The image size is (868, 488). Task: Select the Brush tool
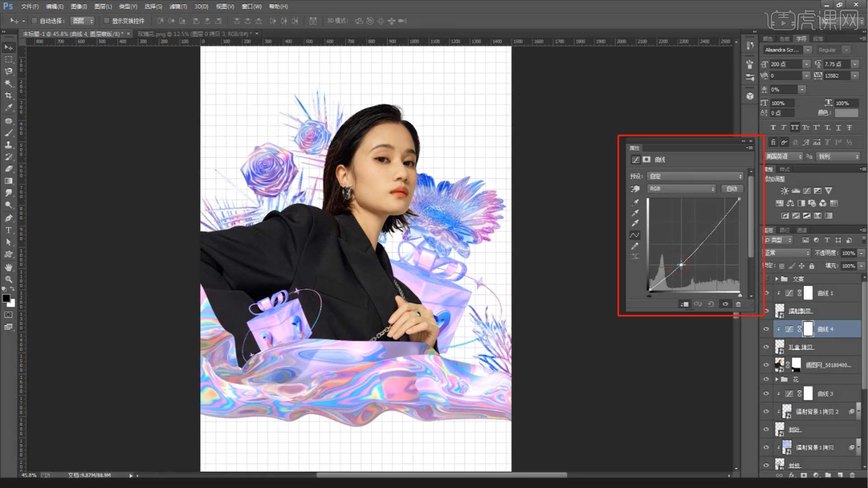click(9, 133)
